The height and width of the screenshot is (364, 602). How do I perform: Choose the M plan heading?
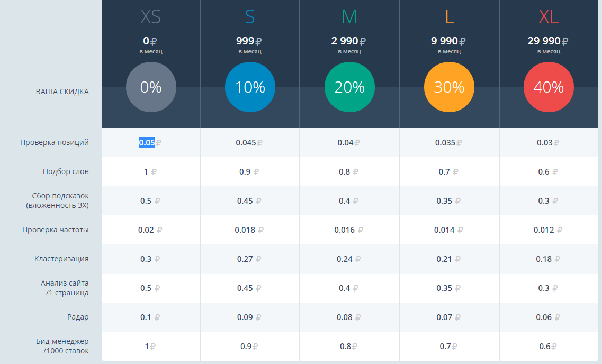(x=349, y=17)
